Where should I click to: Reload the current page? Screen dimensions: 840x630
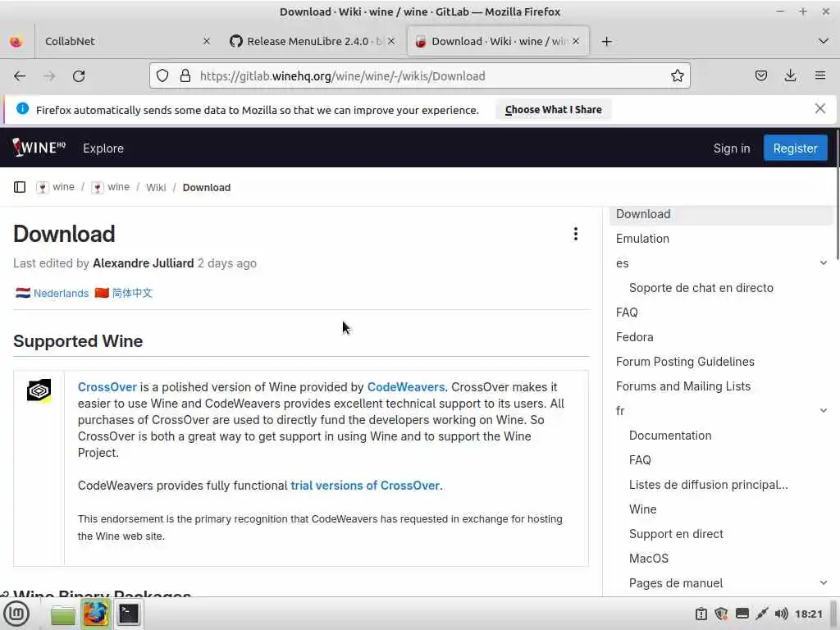[79, 76]
